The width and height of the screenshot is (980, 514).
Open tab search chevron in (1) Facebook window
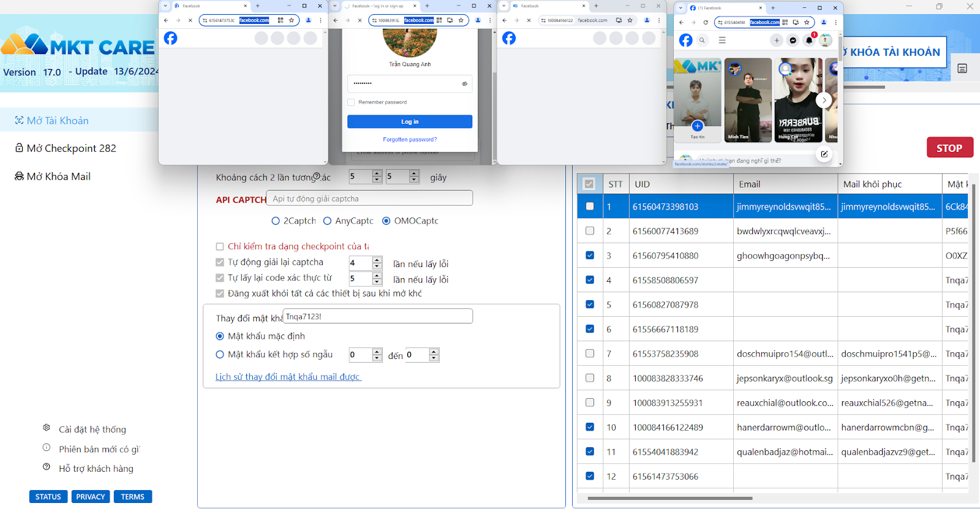click(680, 8)
